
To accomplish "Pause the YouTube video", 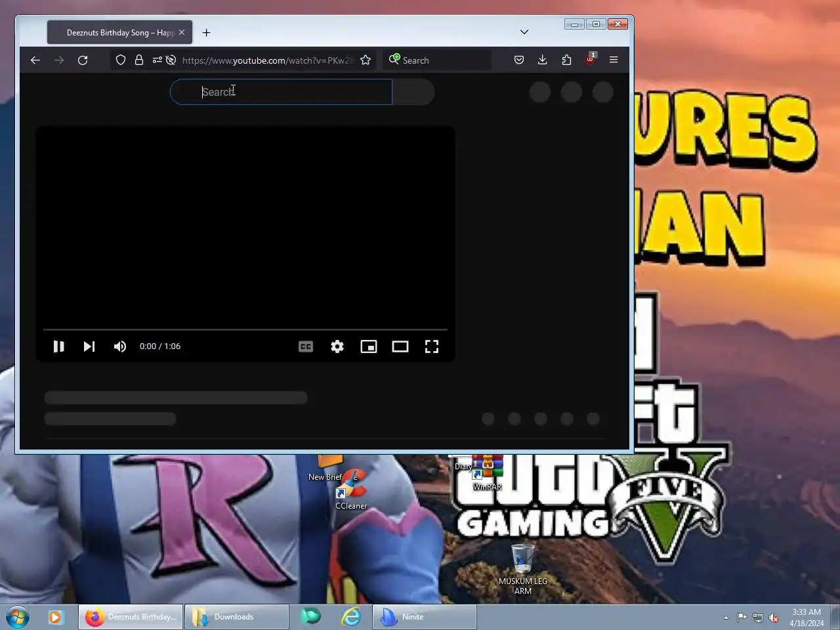I will coord(58,346).
